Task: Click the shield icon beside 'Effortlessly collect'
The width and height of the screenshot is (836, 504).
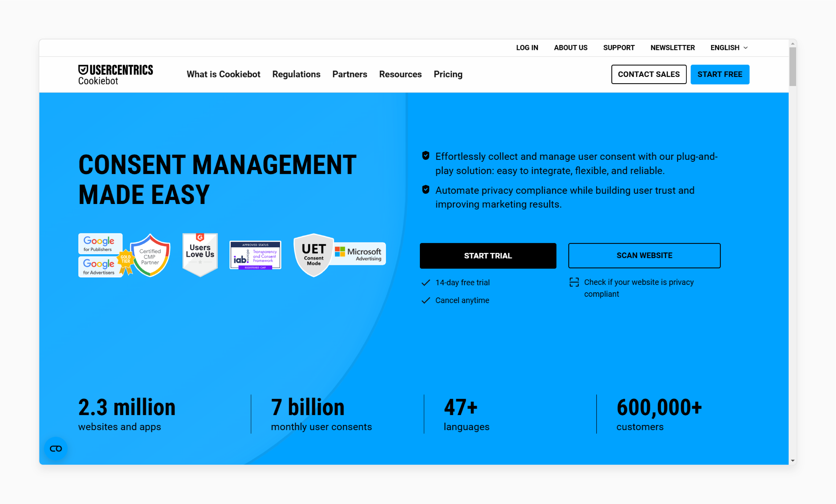Action: tap(425, 156)
